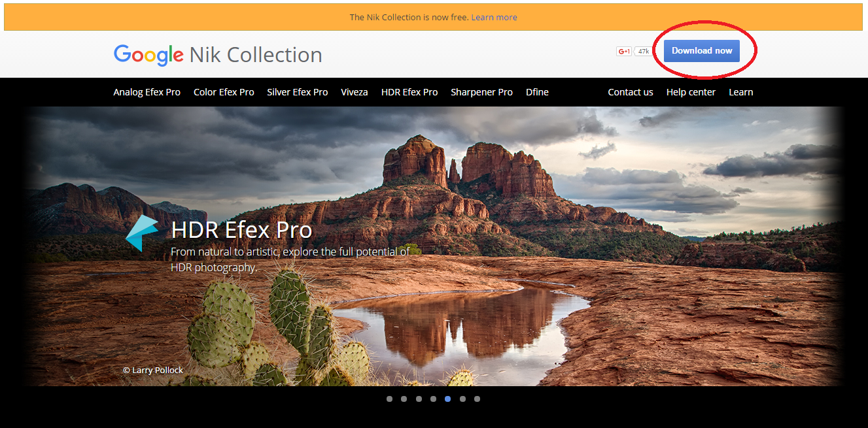Viewport: 868px width, 428px height.
Task: Show the second carousel slide dot
Action: (x=404, y=399)
